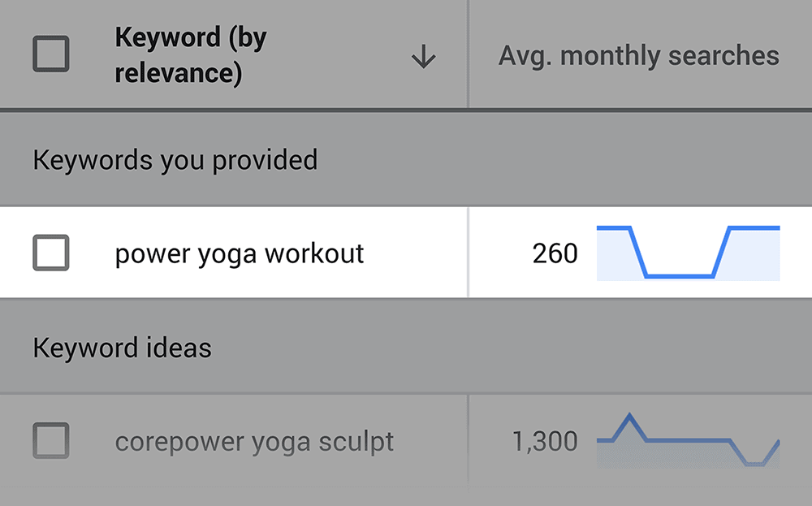Click the Keywords you provided section heading
Image resolution: width=812 pixels, height=506 pixels.
click(x=175, y=159)
